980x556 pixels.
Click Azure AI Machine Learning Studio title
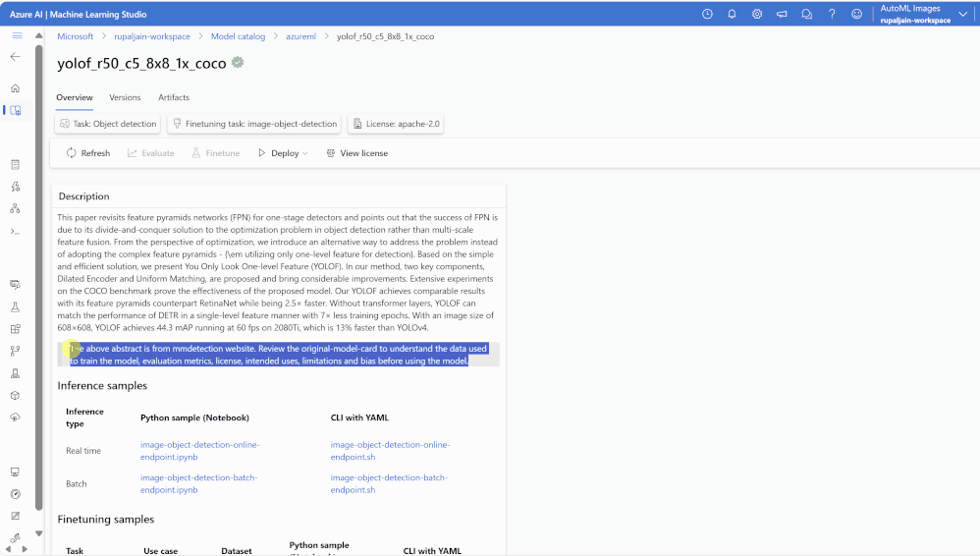click(79, 14)
